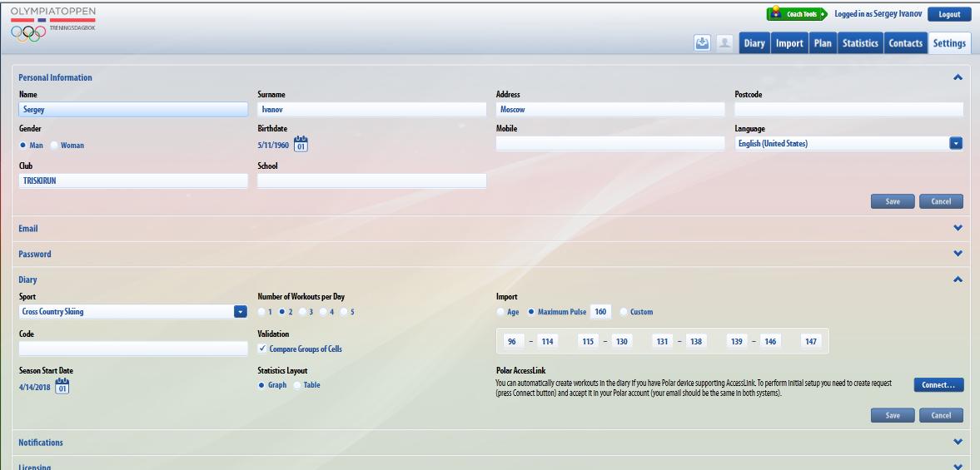Click the Mobile input field
The height and width of the screenshot is (470, 980).
click(610, 144)
